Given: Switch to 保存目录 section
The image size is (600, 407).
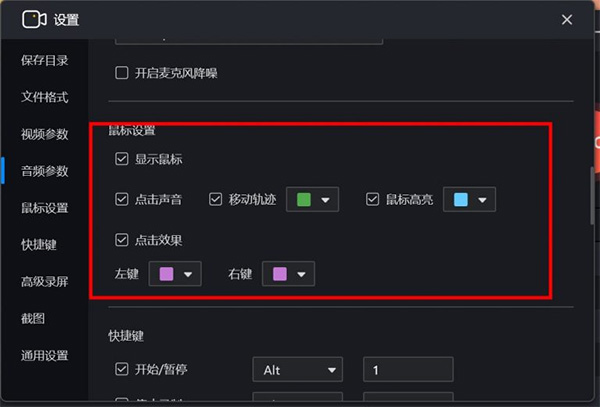Looking at the screenshot, I should 44,60.
